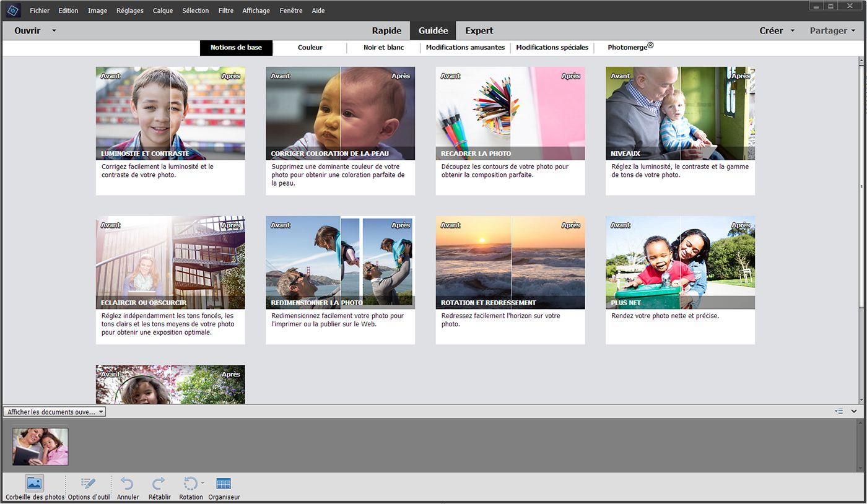Click the Ouvrir button
This screenshot has height=504, width=867.
(x=28, y=30)
